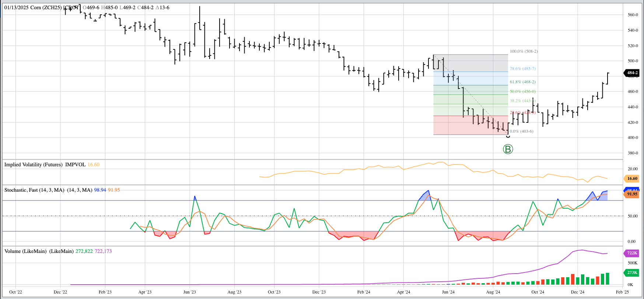
Task: Click the green 273K volume tag
Action: tap(632, 272)
